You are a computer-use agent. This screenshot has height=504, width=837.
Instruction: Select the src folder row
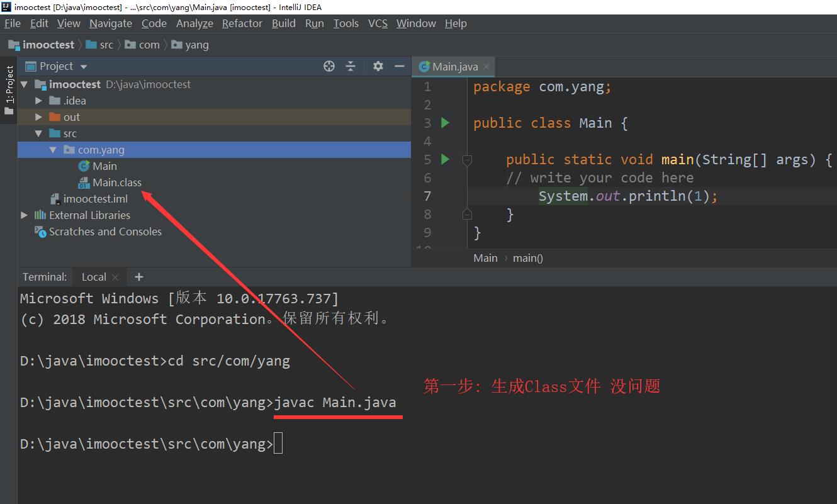(x=214, y=133)
